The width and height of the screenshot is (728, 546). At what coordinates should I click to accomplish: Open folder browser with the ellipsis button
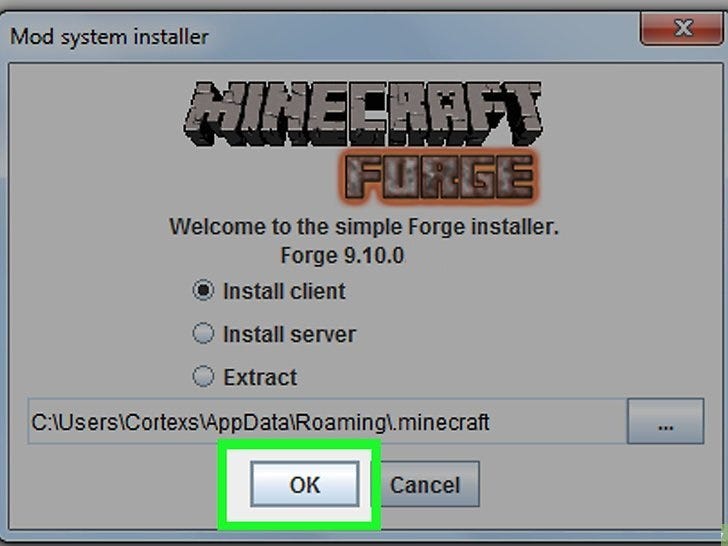coord(665,421)
